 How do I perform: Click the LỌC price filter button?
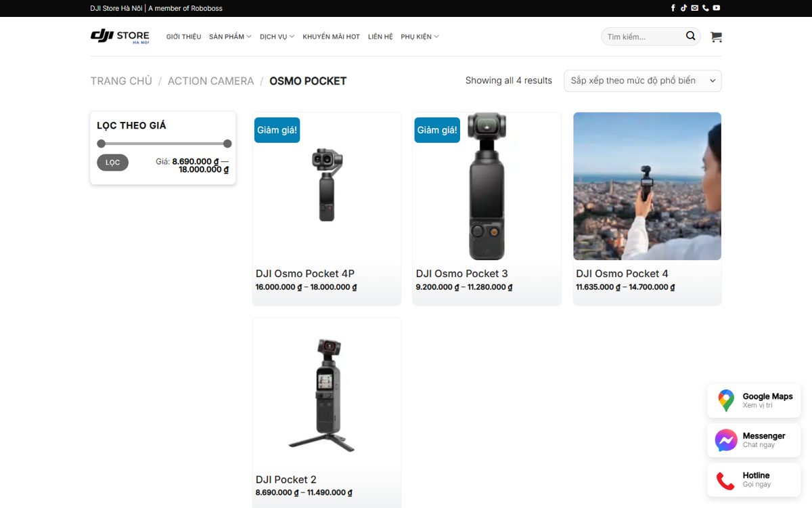pyautogui.click(x=112, y=163)
